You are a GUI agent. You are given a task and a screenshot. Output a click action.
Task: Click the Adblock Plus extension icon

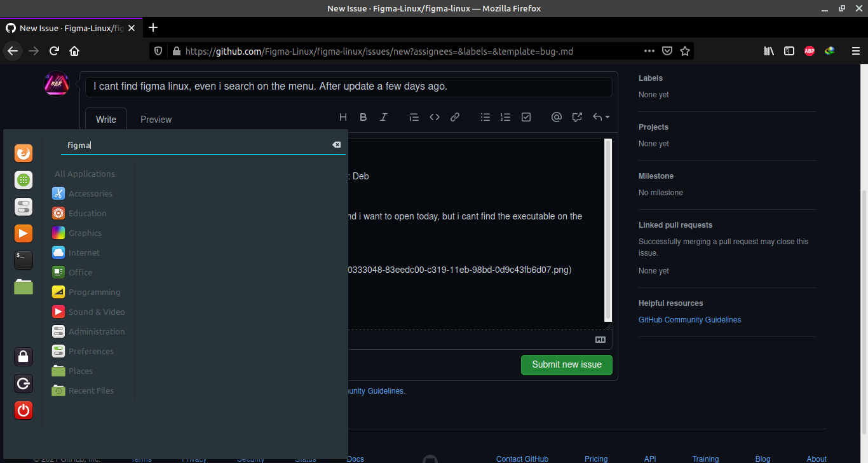[x=810, y=51]
